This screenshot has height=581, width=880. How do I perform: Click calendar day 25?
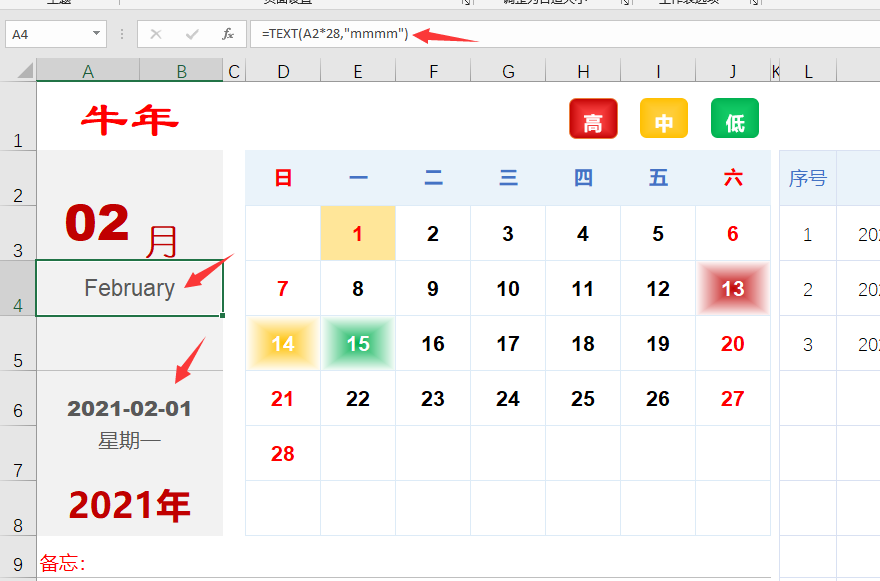(x=583, y=398)
